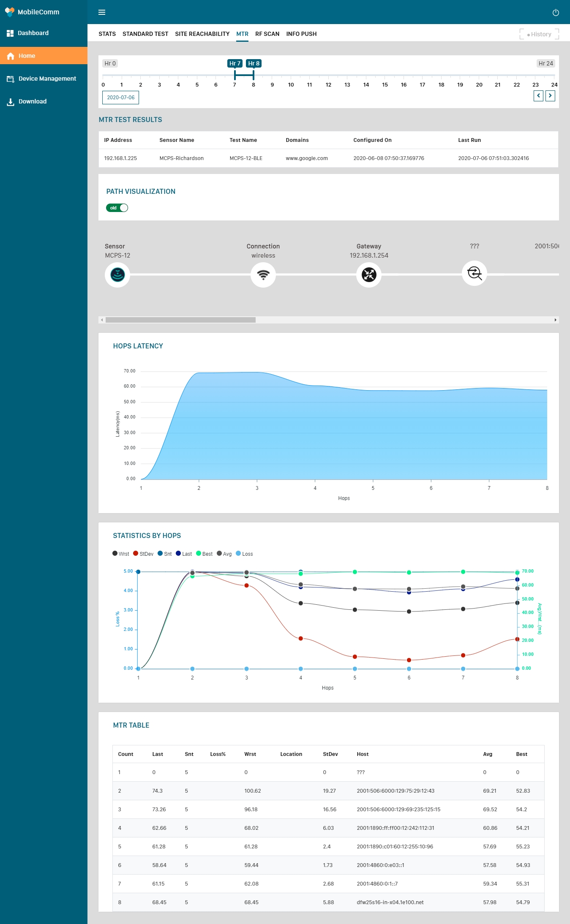
Task: Go to the previous time range
Action: coord(538,96)
